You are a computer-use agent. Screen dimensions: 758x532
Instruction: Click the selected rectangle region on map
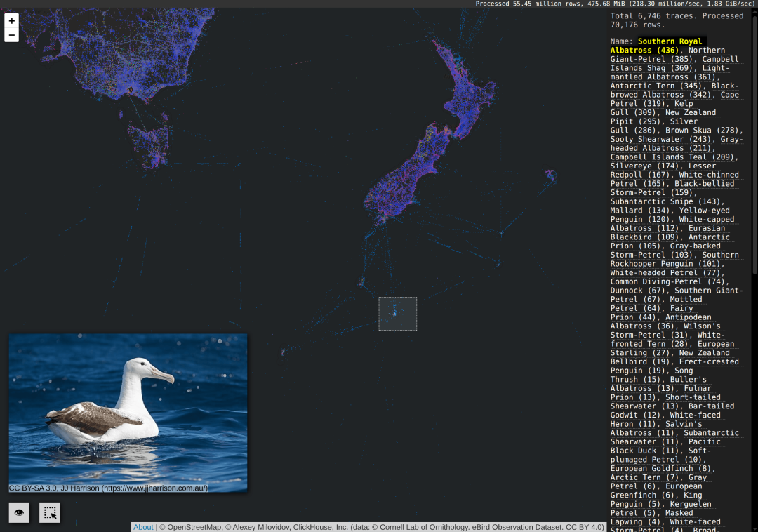397,314
